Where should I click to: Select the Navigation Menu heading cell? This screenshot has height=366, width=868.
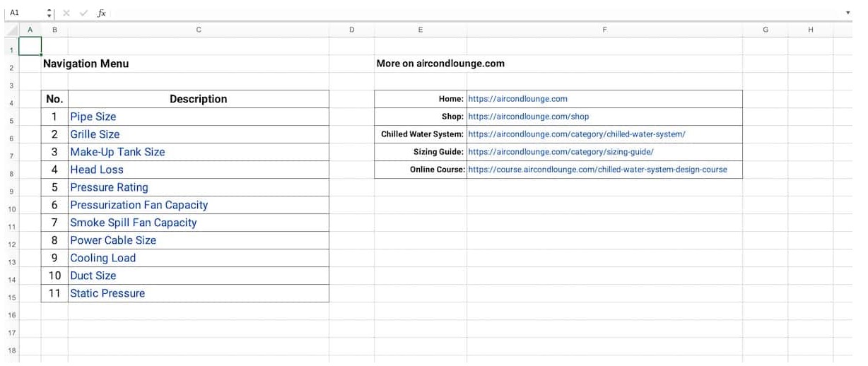point(86,64)
